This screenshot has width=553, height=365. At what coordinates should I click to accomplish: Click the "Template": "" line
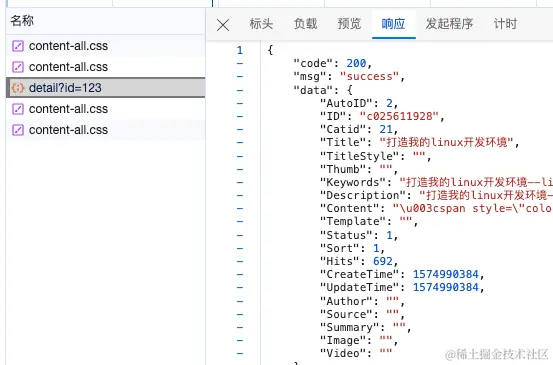[369, 221]
